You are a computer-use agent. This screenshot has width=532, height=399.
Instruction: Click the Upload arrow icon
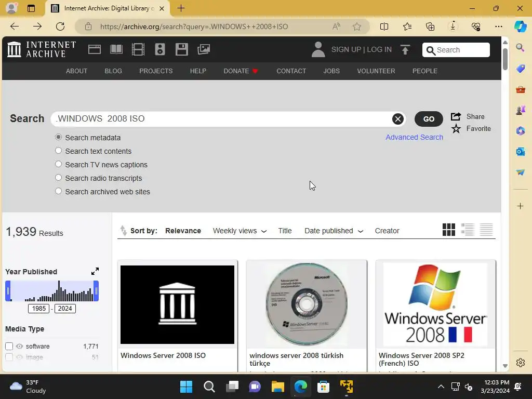[x=405, y=49]
